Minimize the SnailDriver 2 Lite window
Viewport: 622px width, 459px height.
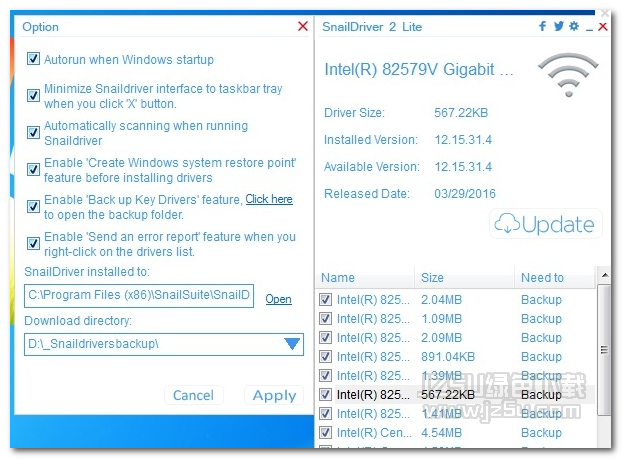[589, 28]
